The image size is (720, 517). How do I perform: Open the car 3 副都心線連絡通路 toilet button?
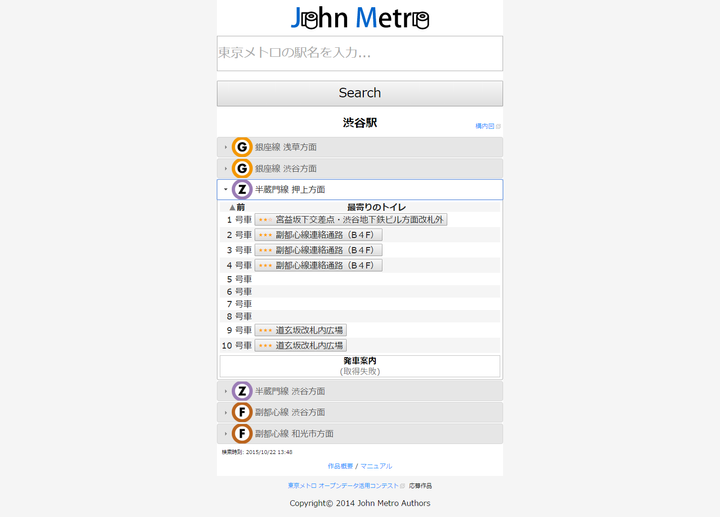tap(319, 250)
